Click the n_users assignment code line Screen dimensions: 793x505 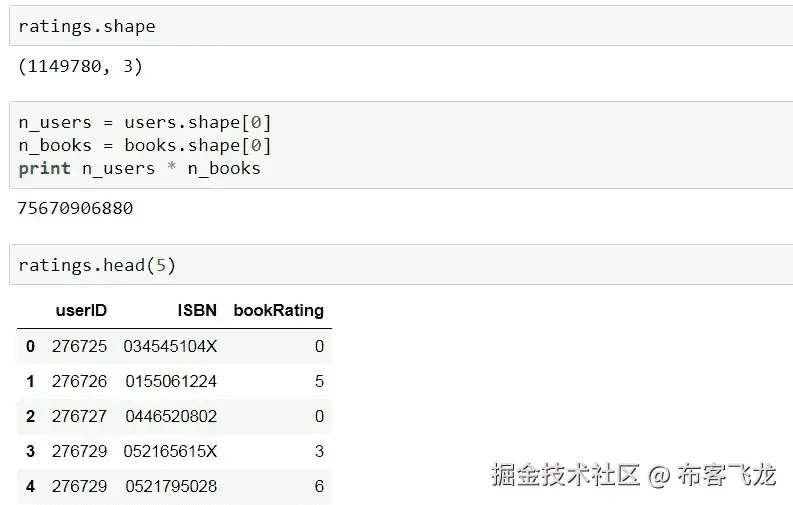(x=145, y=122)
